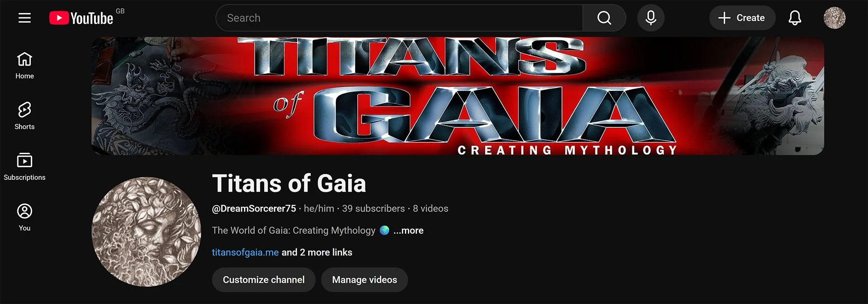Viewport: 868px width, 304px height.
Task: Click the Titans of Gaia banner image
Action: [x=457, y=96]
